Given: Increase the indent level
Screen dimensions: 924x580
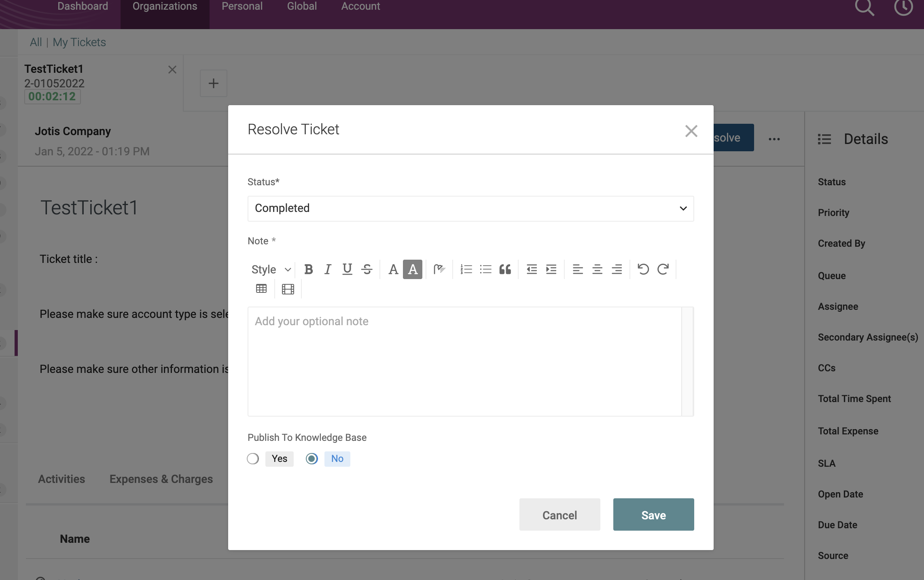Looking at the screenshot, I should (x=551, y=269).
